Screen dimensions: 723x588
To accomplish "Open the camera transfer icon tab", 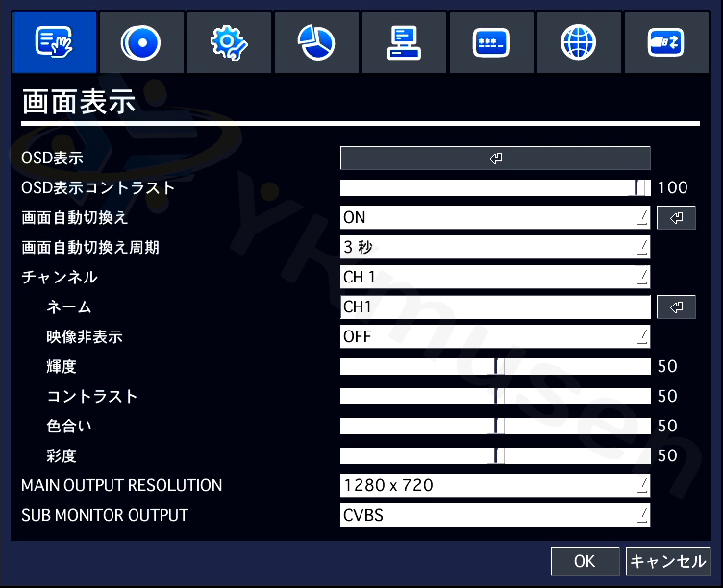I will [x=666, y=43].
